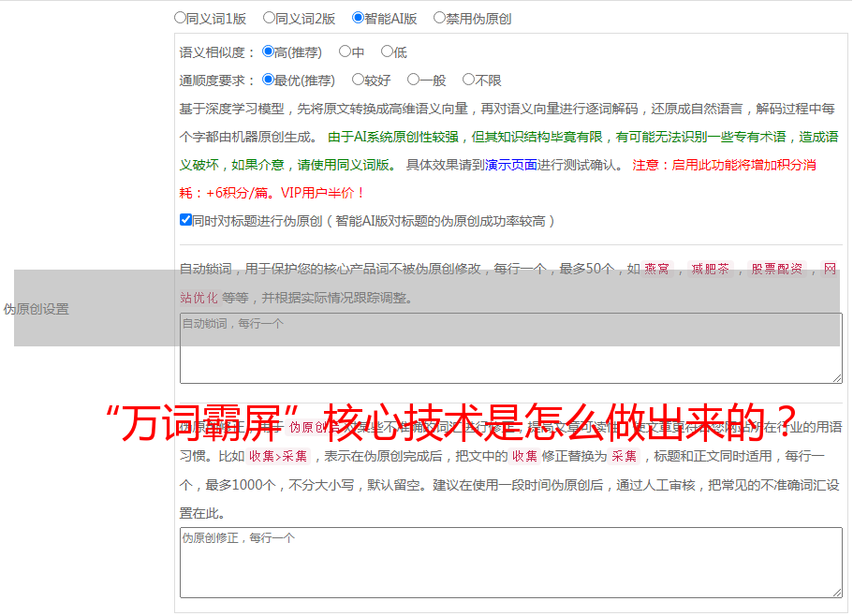Choose the 禁用伪原创 radio option
853x616 pixels.
(x=439, y=18)
